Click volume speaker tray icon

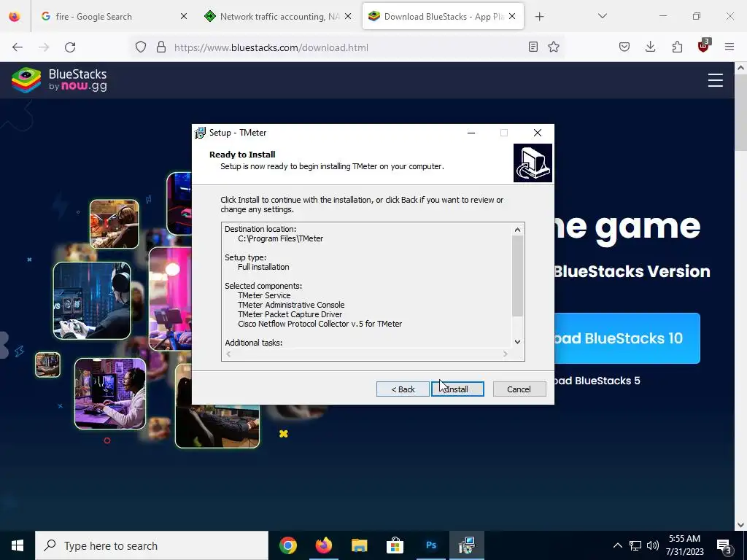[x=653, y=545]
